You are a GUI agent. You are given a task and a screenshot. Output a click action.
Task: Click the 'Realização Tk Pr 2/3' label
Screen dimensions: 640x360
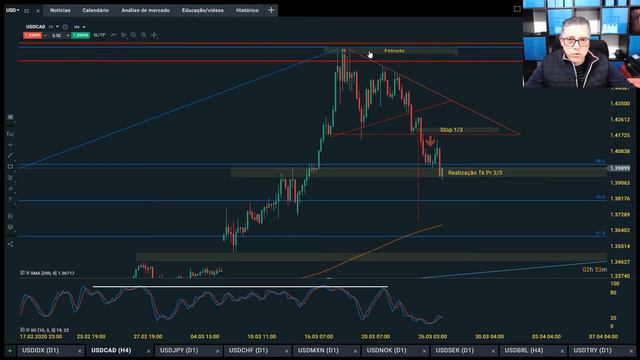point(475,173)
